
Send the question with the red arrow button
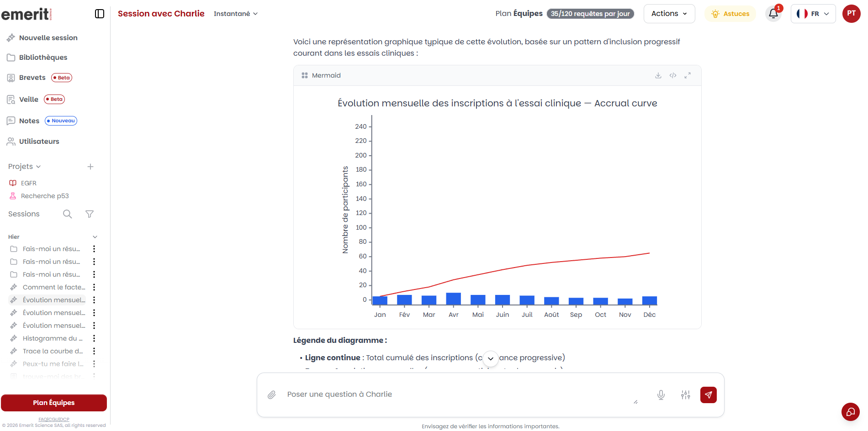709,395
